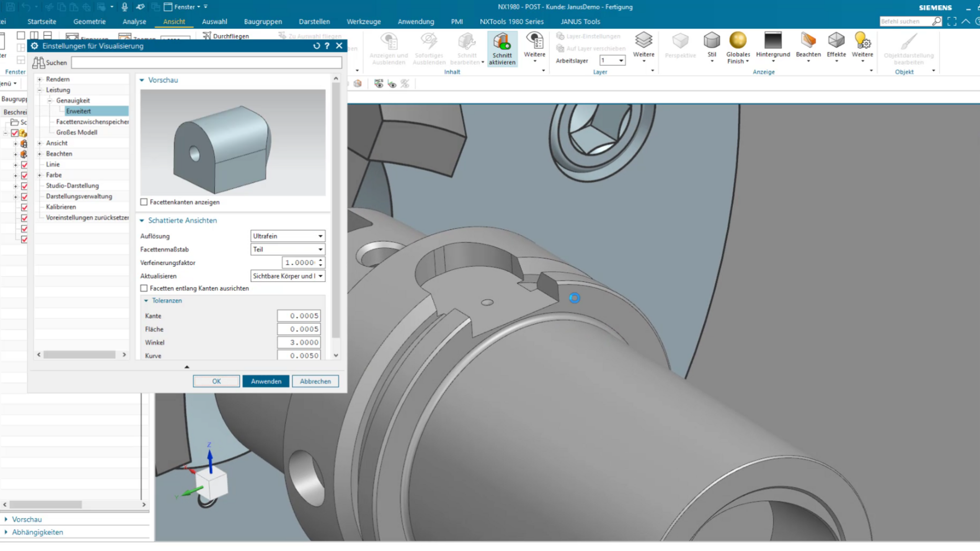Image resolution: width=980 pixels, height=551 pixels.
Task: Open the Globales Finish gold sphere tool
Action: 738,48
